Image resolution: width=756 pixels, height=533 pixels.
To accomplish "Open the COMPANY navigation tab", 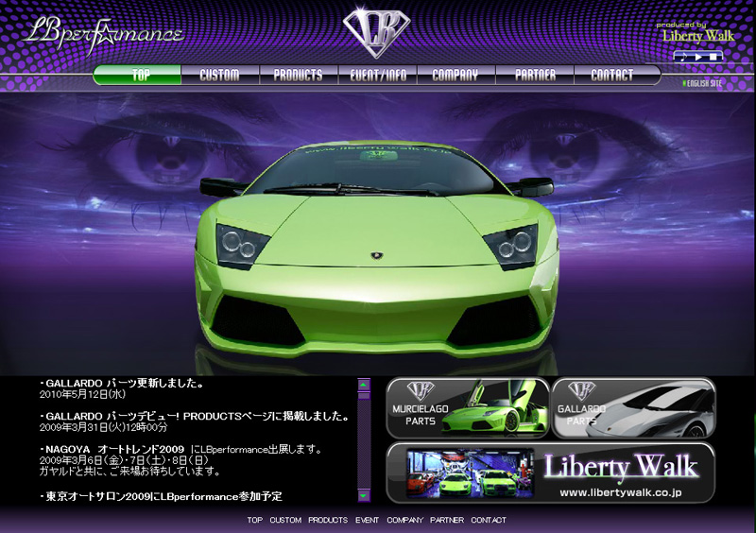I will point(455,75).
